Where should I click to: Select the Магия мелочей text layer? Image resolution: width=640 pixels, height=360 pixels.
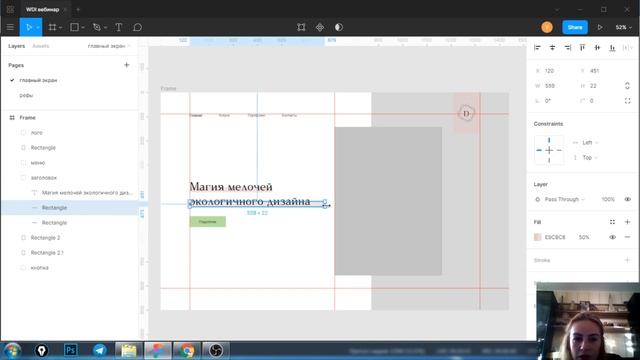[87, 193]
